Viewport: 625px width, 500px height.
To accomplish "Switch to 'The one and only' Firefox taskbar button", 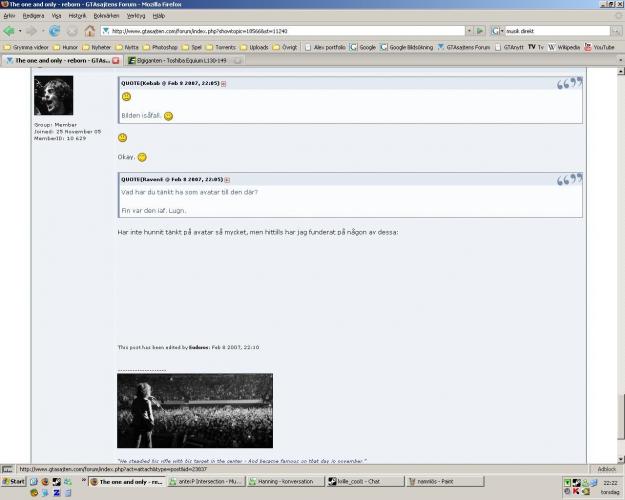I will [x=127, y=482].
